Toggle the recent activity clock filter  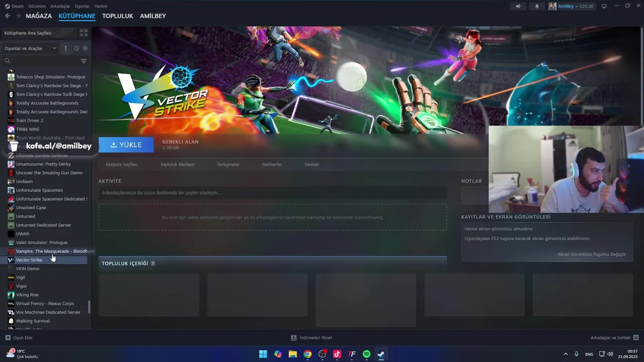click(76, 48)
